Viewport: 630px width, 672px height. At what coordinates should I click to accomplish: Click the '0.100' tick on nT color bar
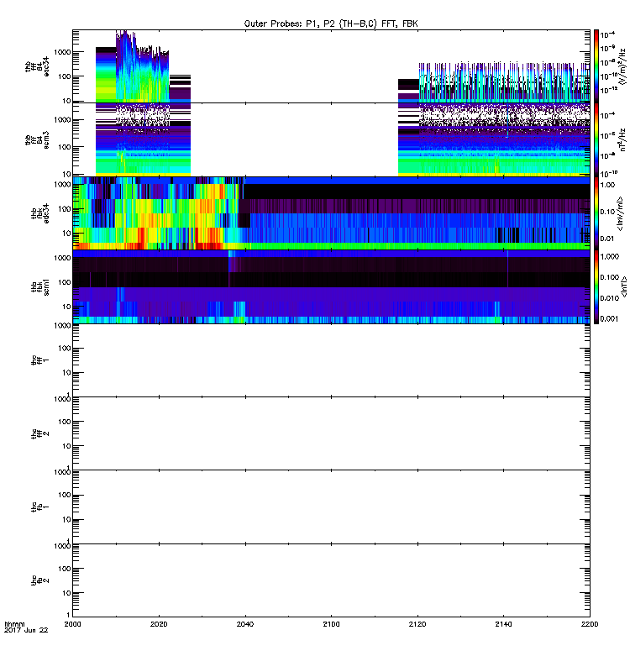tap(610, 277)
